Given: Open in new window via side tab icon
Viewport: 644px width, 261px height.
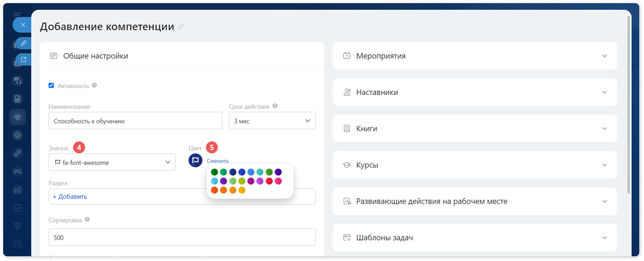Looking at the screenshot, I should 23,60.
